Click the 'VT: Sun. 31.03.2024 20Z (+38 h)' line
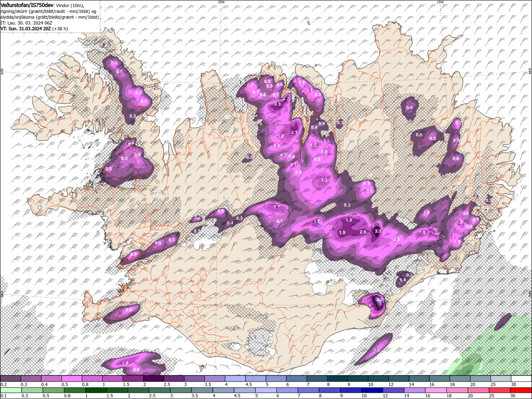532x399 pixels. point(34,29)
